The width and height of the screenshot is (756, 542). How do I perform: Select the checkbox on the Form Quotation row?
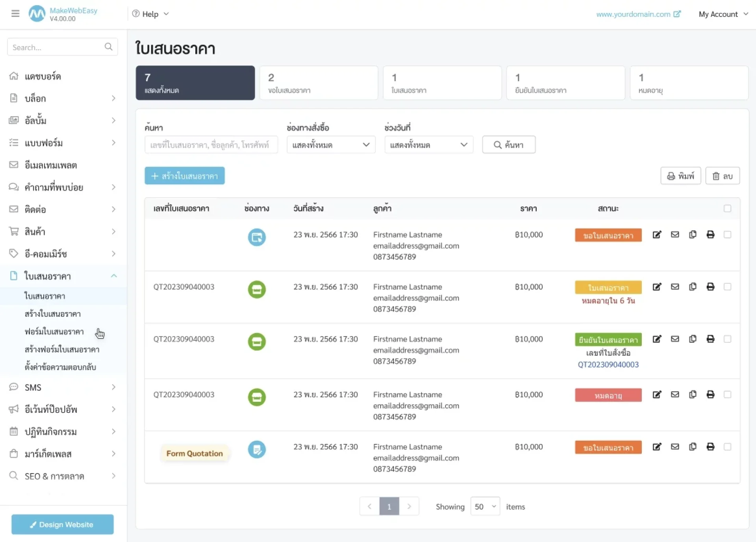pyautogui.click(x=727, y=447)
